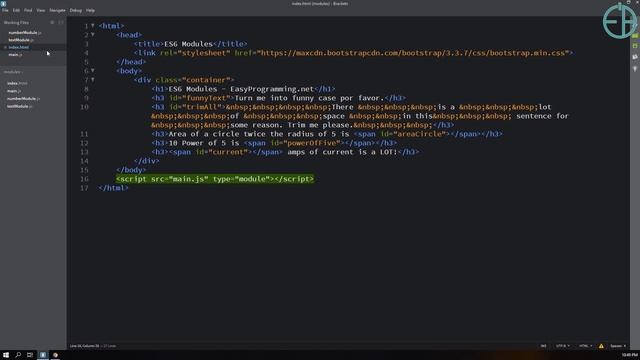The height and width of the screenshot is (360, 640).
Task: Open the modules project folder dropdown
Action: [13, 72]
